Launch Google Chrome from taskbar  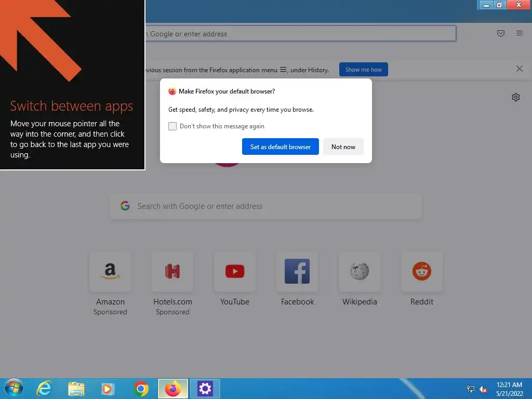coord(141,389)
